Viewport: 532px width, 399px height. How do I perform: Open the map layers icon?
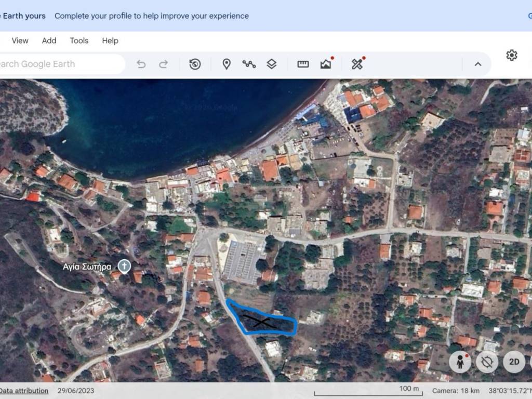pos(272,64)
